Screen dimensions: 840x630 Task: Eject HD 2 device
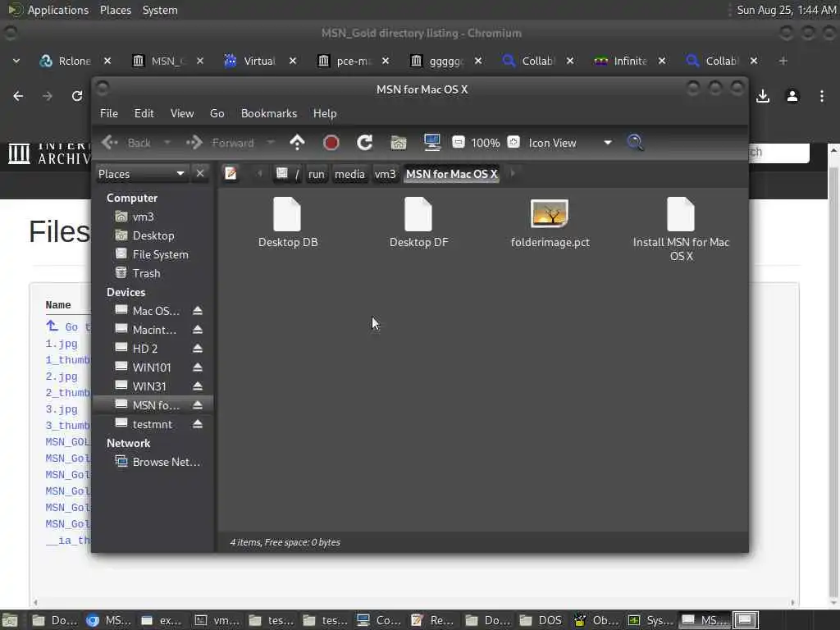(x=198, y=348)
